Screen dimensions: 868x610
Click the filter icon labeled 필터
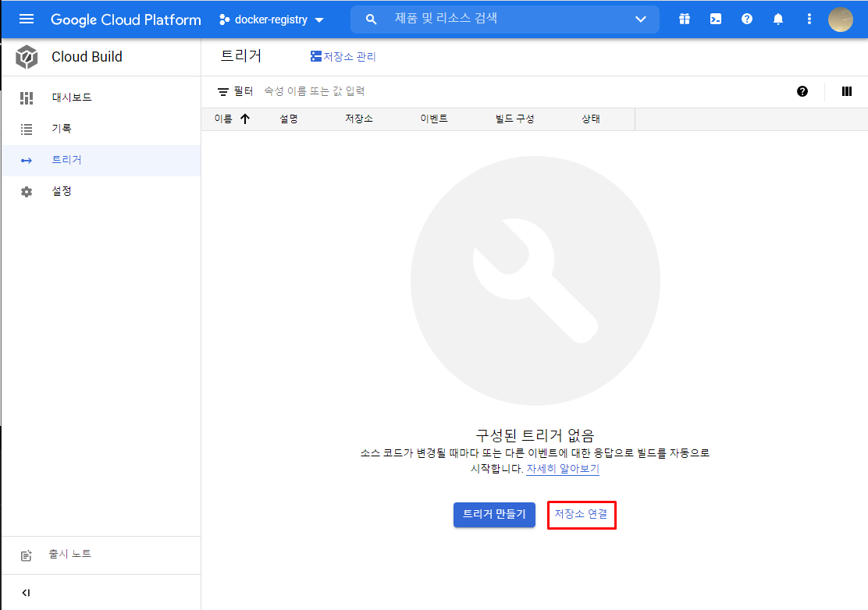222,92
